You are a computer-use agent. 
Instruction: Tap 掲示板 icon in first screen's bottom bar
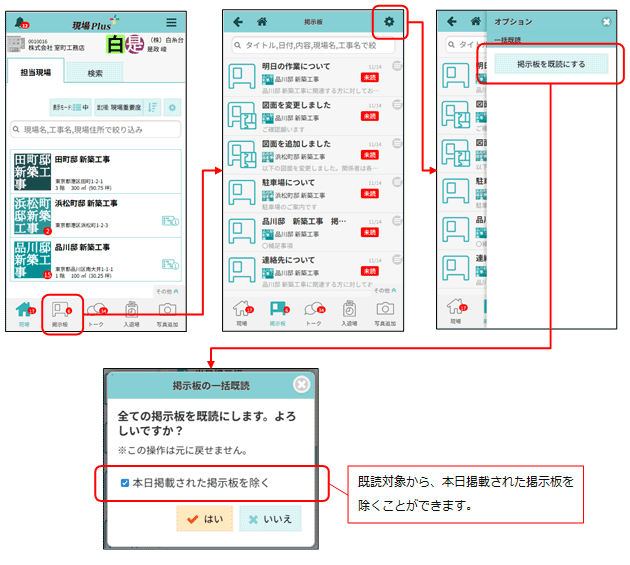[x=60, y=313]
